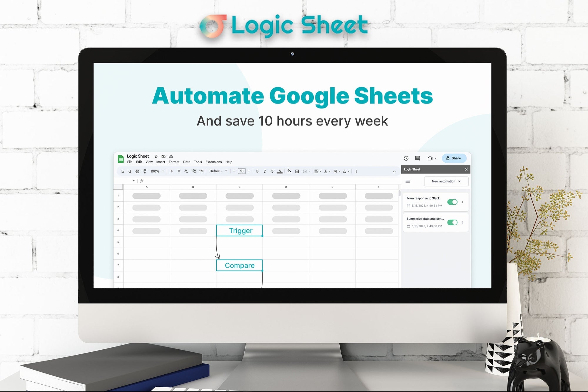Click the Undo icon in toolbar
Image resolution: width=588 pixels, height=392 pixels.
point(122,171)
